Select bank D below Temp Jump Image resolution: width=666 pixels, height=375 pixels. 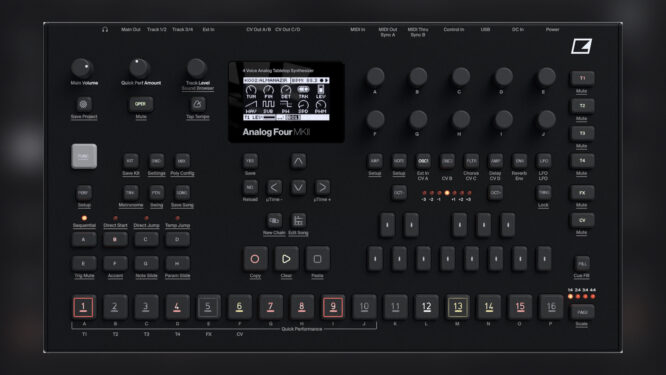(178, 240)
